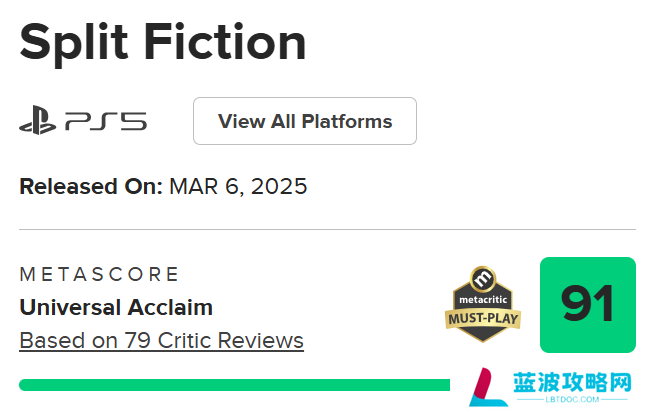Select the gold MUST-PLAY ribbon
650x412 pixels.
(483, 318)
